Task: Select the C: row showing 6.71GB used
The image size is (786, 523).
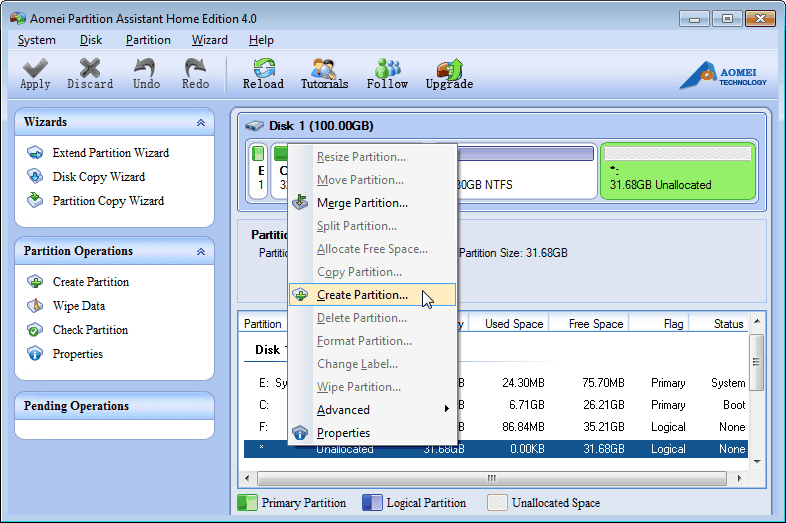Action: point(496,405)
